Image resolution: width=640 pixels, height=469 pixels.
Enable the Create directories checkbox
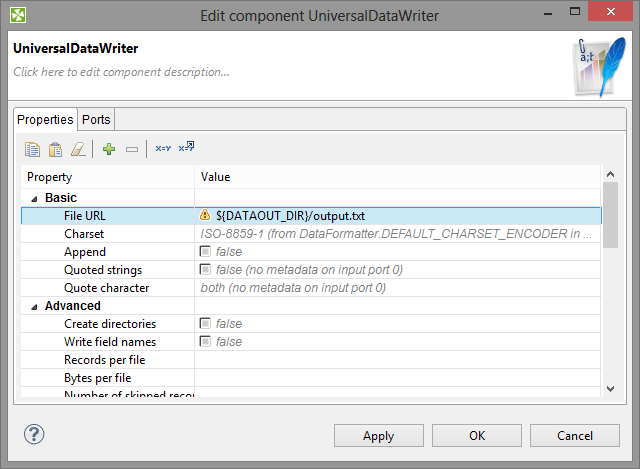coord(205,324)
